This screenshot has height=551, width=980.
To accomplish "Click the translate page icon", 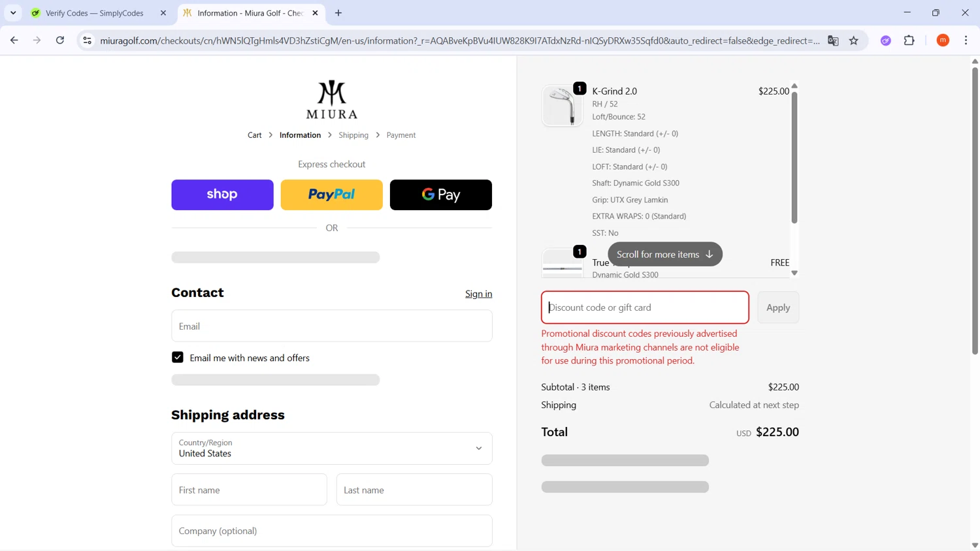I will (x=833, y=40).
